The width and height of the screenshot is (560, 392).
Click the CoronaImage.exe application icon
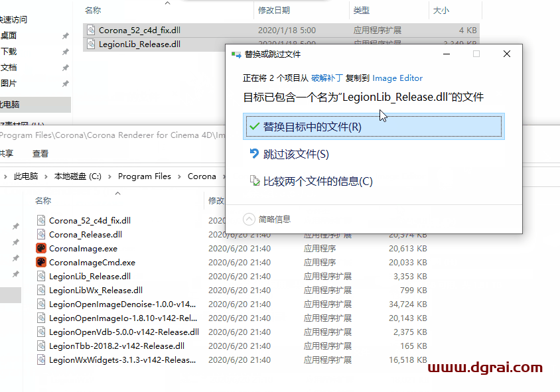[x=41, y=249]
